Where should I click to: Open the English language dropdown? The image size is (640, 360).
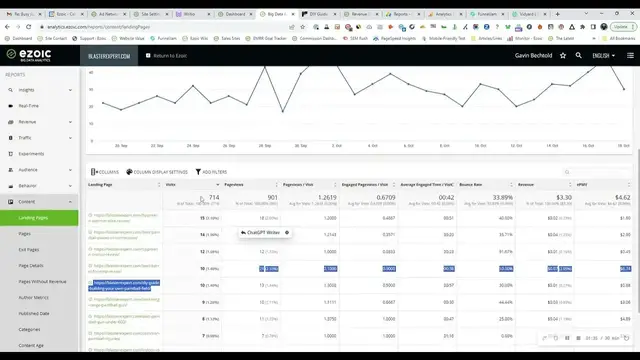click(603, 56)
